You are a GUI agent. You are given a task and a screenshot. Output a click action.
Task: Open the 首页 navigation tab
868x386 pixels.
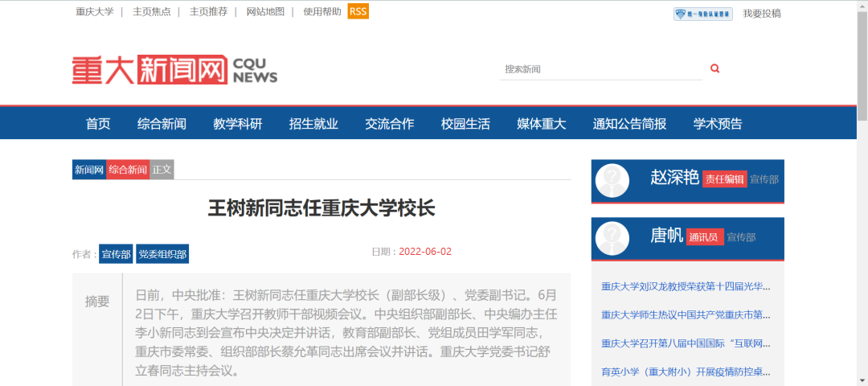click(98, 124)
